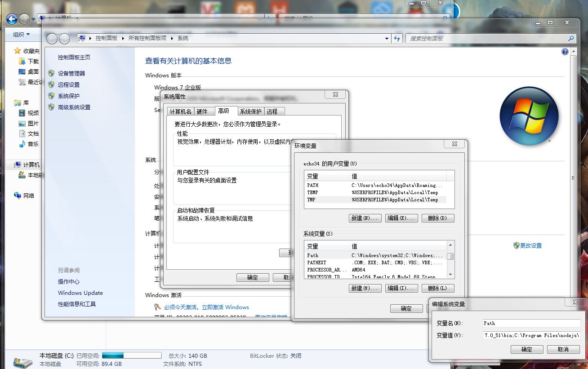Click 删除(L) for system variables
Screen dimensions: 588x369
pos(437,288)
